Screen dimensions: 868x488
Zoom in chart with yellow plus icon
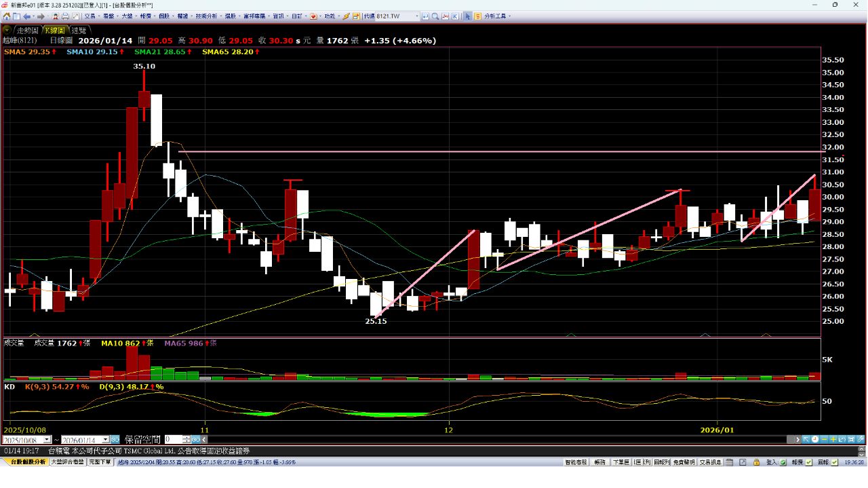[x=833, y=439]
